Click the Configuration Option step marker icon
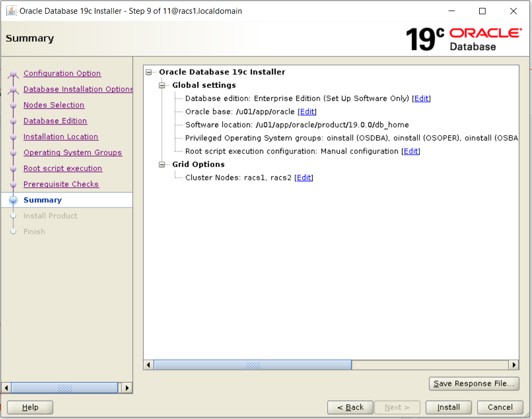Image resolution: width=532 pixels, height=419 pixels. click(13, 74)
